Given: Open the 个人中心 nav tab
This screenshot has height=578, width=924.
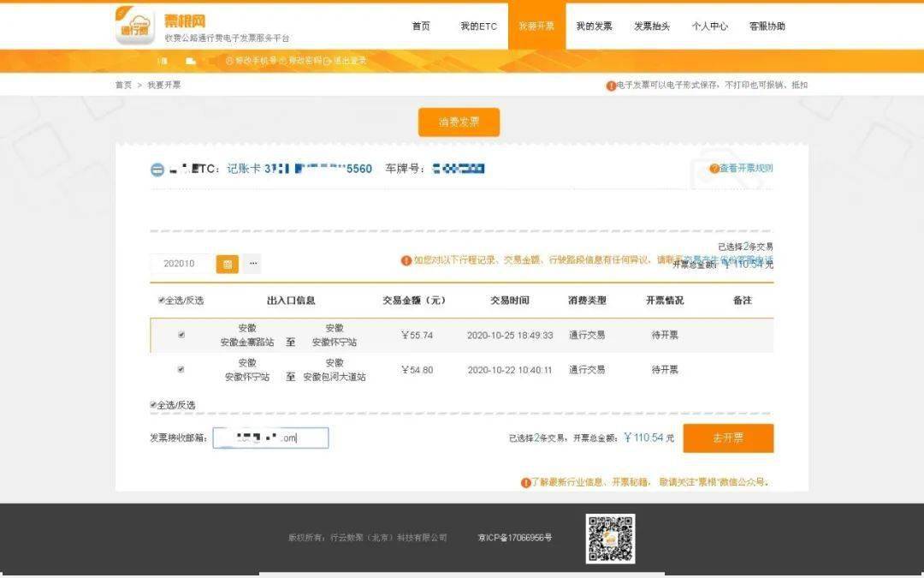Looking at the screenshot, I should click(709, 26).
